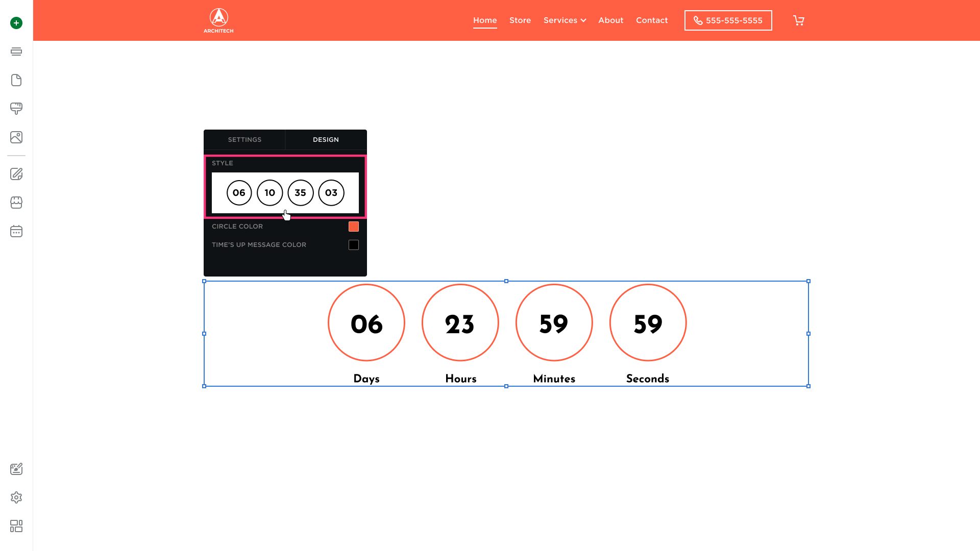980x551 pixels.
Task: Open the calendar bookings icon in sidebar
Action: (16, 231)
